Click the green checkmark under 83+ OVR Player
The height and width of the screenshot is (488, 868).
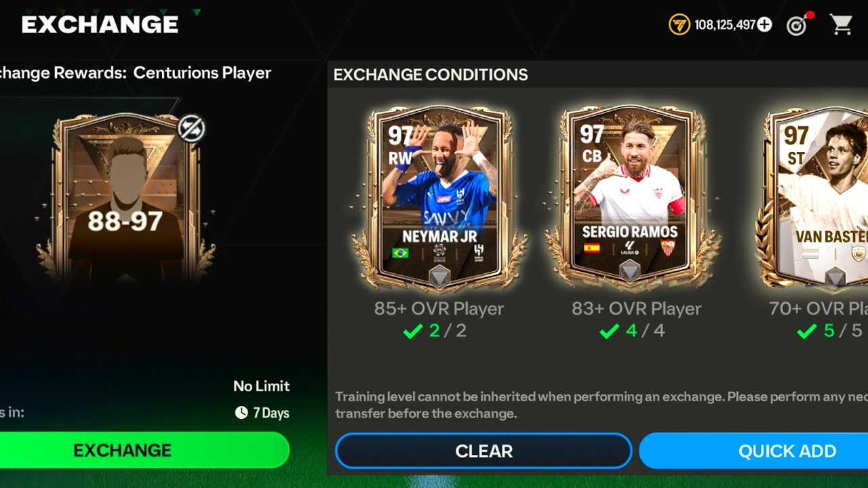(610, 331)
